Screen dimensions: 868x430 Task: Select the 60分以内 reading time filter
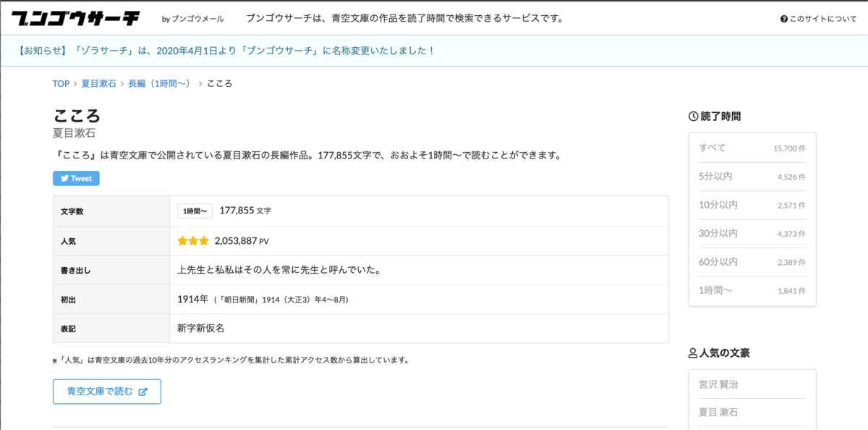tap(752, 261)
